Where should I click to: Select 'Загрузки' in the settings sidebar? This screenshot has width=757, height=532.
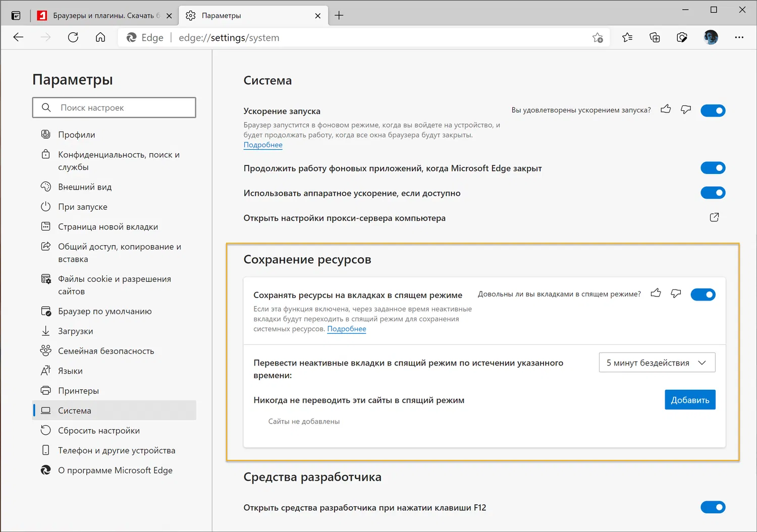point(75,331)
